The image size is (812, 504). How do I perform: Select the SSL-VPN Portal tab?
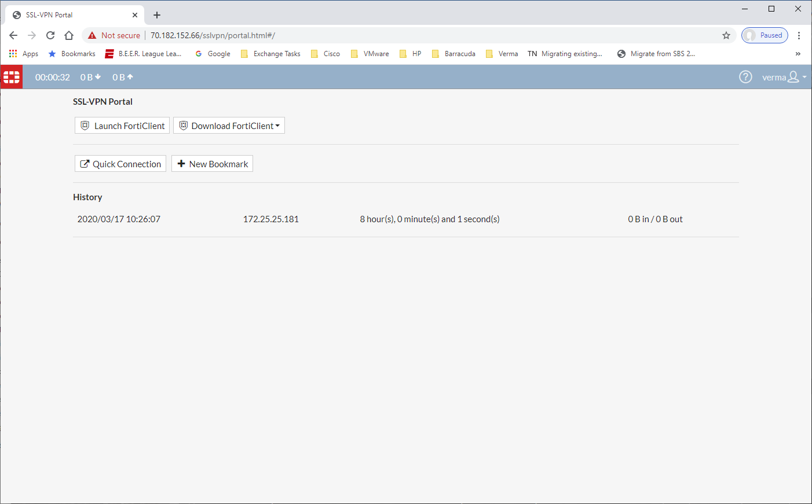[75, 15]
